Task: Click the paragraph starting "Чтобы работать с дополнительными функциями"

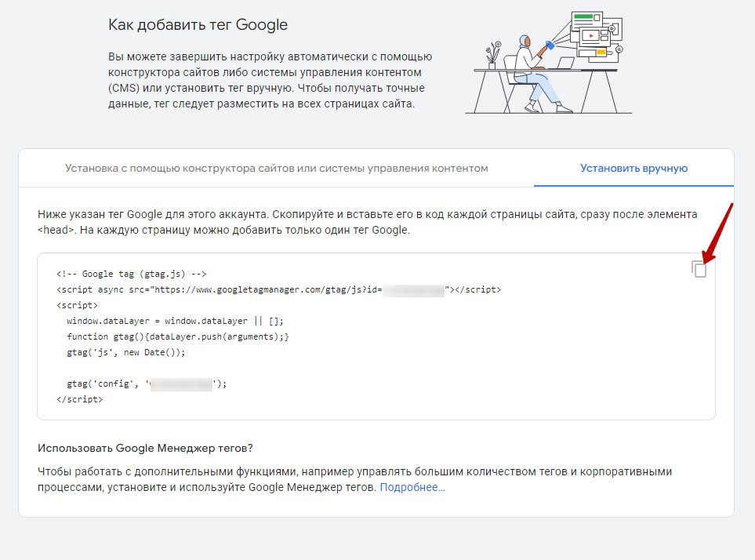Action: click(x=354, y=479)
